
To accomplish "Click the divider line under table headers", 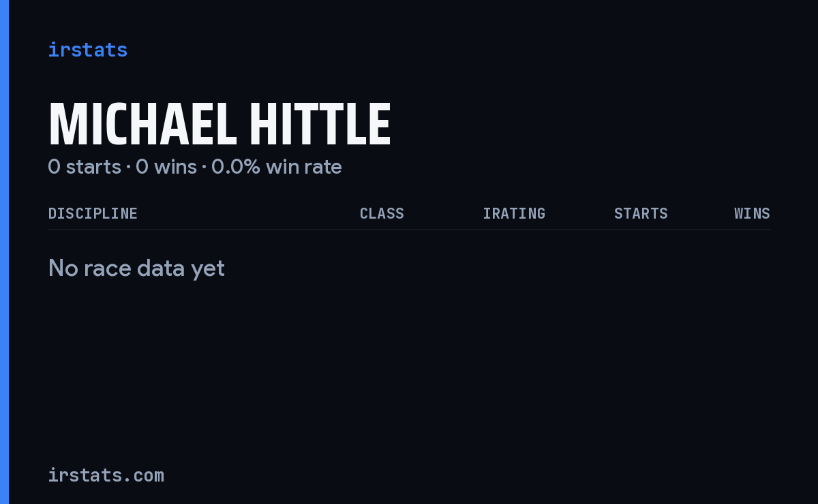I will pos(409,230).
